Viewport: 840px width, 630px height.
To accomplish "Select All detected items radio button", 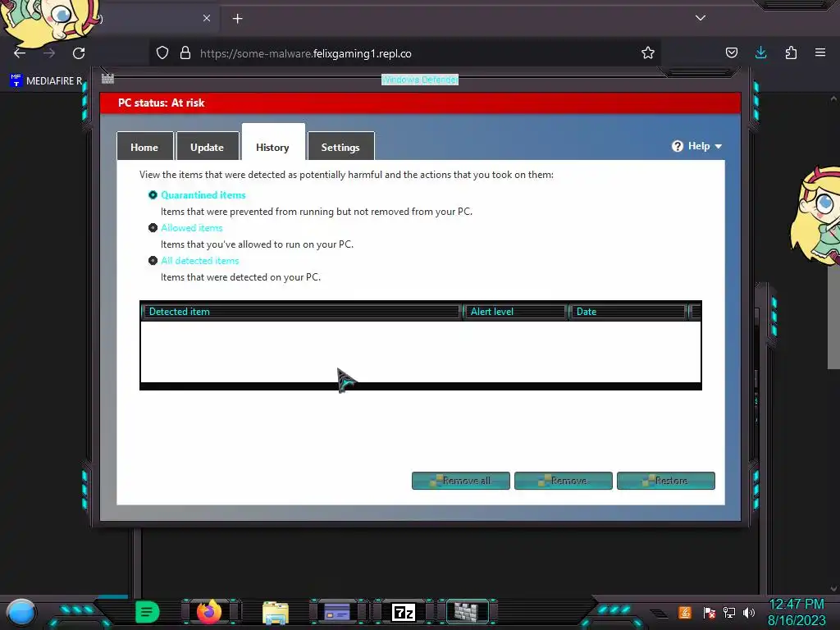I will [153, 260].
